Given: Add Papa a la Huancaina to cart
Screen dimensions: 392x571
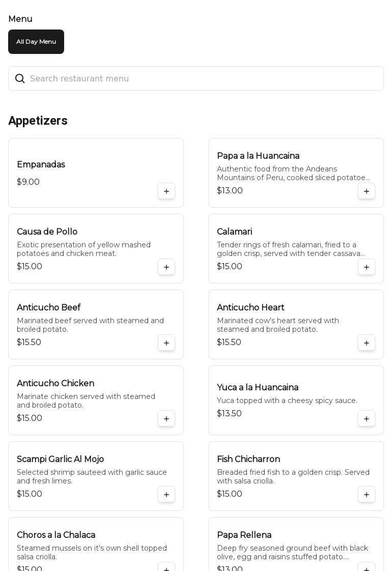Looking at the screenshot, I should point(367,191).
